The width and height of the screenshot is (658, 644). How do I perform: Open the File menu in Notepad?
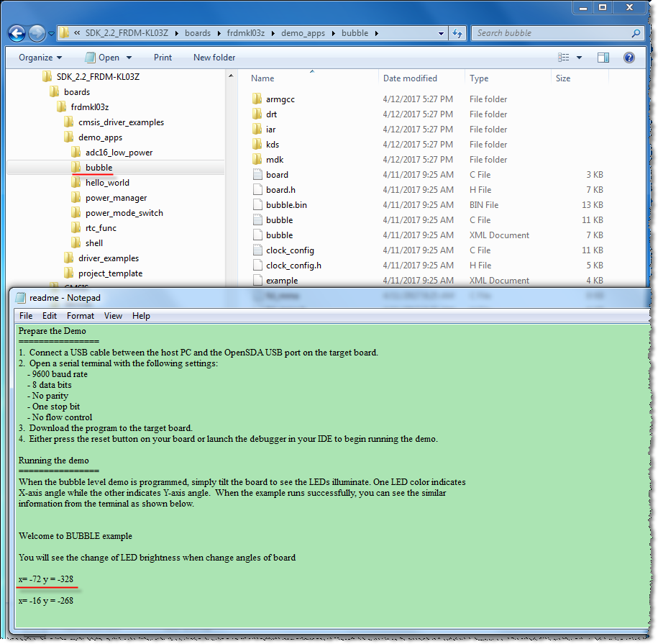tap(26, 316)
